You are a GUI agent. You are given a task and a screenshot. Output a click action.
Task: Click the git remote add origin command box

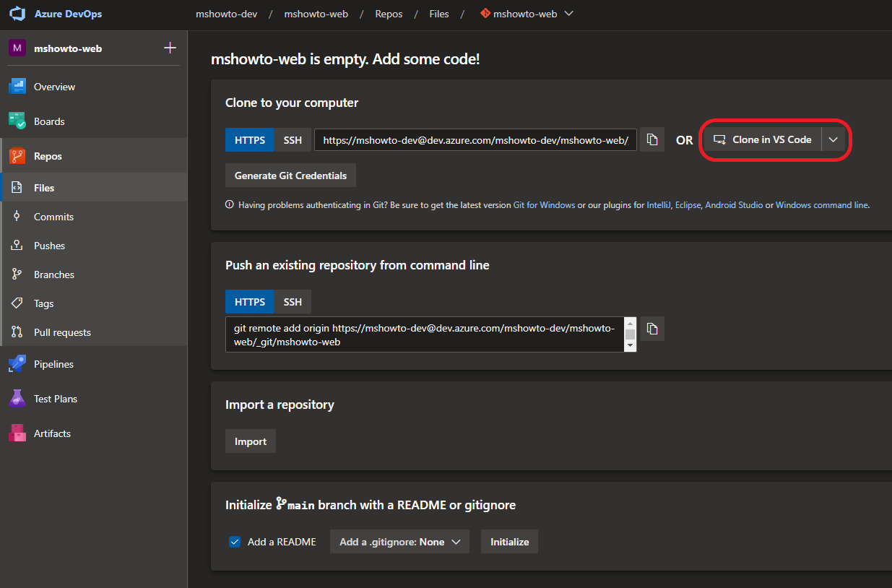425,334
